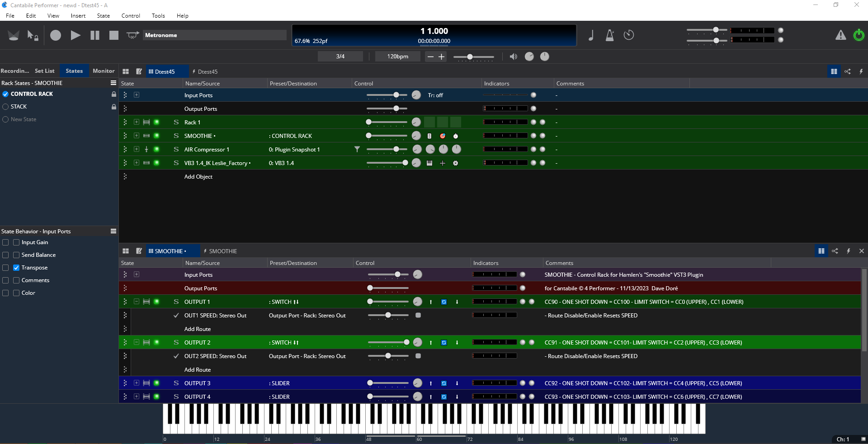Screen dimensions: 868x444
Task: Open the Rack States hamburger menu
Action: point(113,83)
